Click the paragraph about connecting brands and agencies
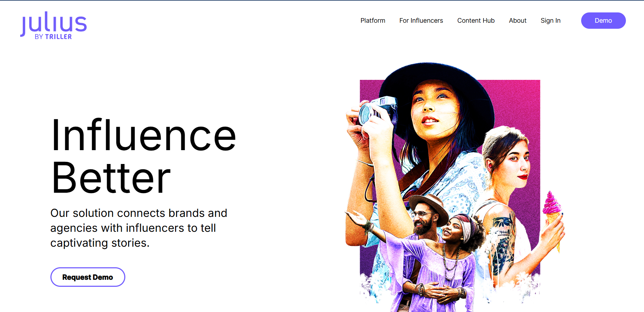The height and width of the screenshot is (312, 644). coord(138,228)
